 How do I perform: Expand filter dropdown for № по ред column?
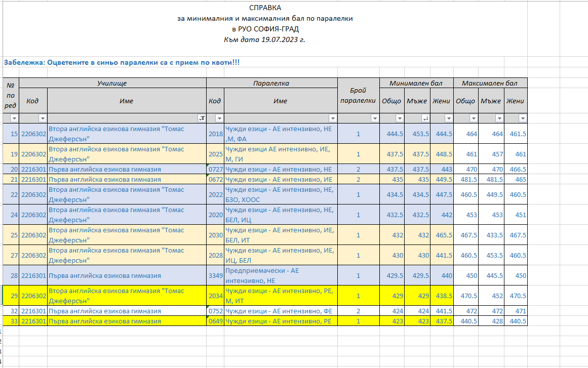point(14,118)
